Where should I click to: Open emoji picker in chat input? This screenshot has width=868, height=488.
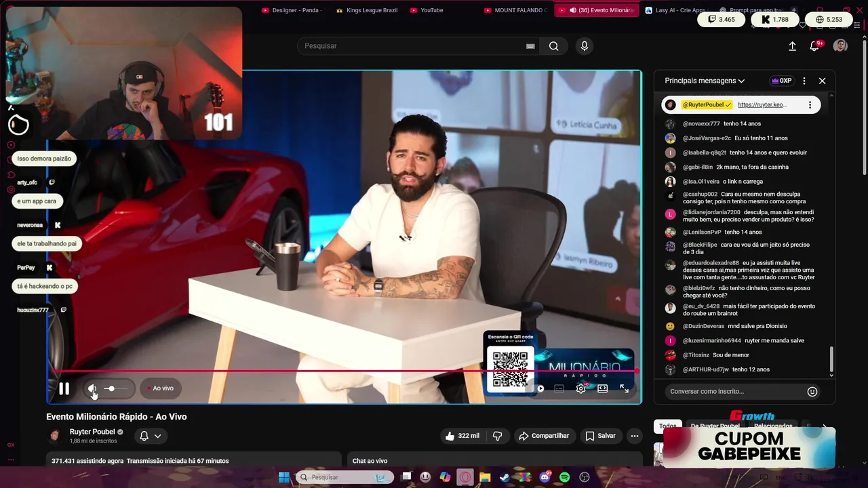[812, 391]
